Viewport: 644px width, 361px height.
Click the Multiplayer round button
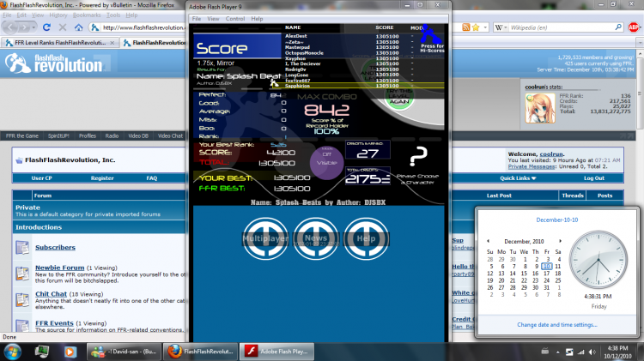[x=265, y=238]
